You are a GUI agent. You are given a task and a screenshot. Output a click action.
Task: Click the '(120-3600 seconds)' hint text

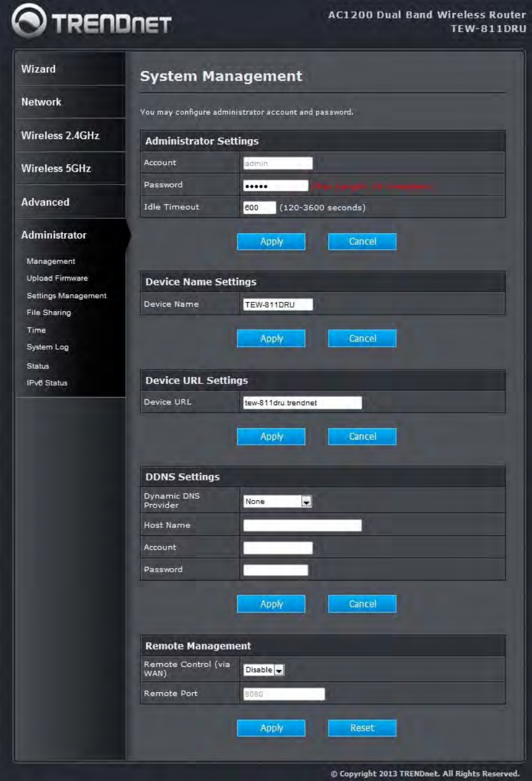pos(323,208)
